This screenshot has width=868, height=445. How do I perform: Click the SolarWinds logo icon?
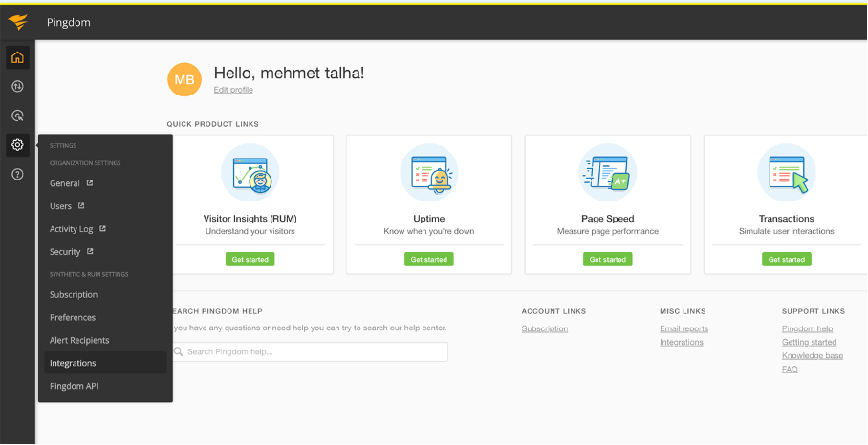[17, 21]
